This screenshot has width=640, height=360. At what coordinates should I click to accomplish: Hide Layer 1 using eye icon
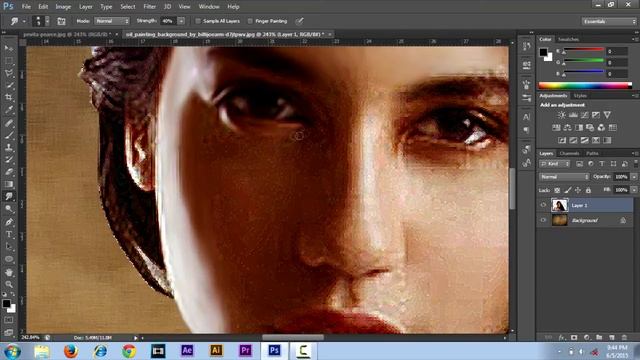pyautogui.click(x=543, y=205)
